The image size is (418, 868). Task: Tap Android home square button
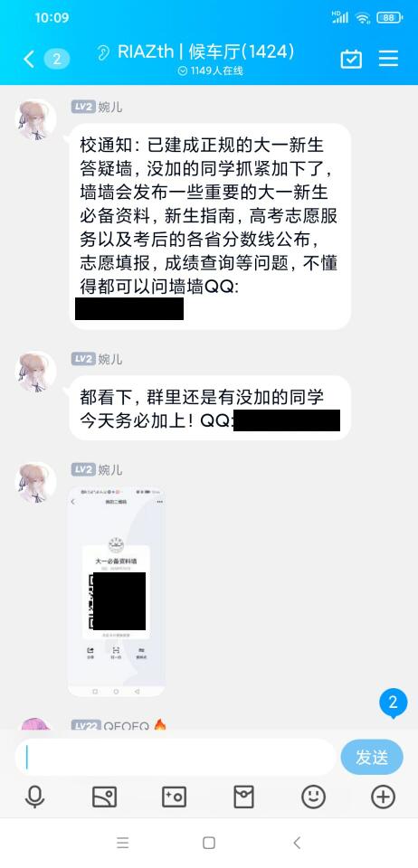coord(209,843)
